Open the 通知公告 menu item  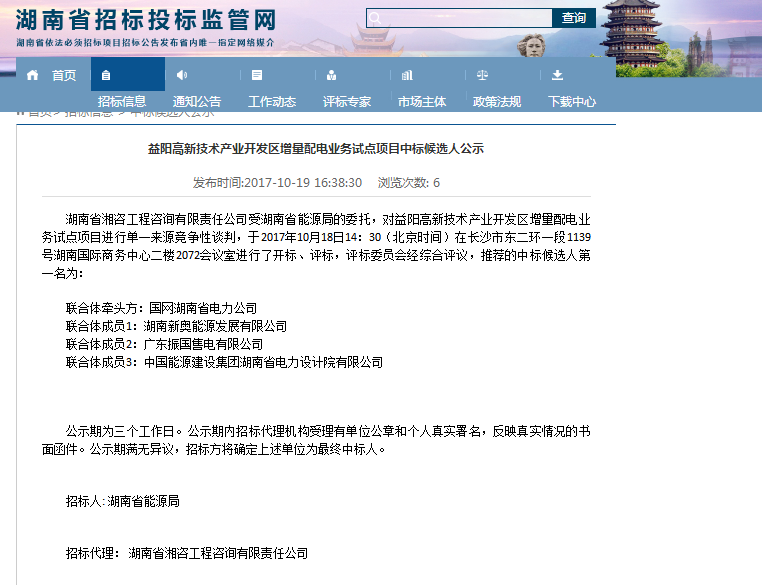[x=197, y=101]
